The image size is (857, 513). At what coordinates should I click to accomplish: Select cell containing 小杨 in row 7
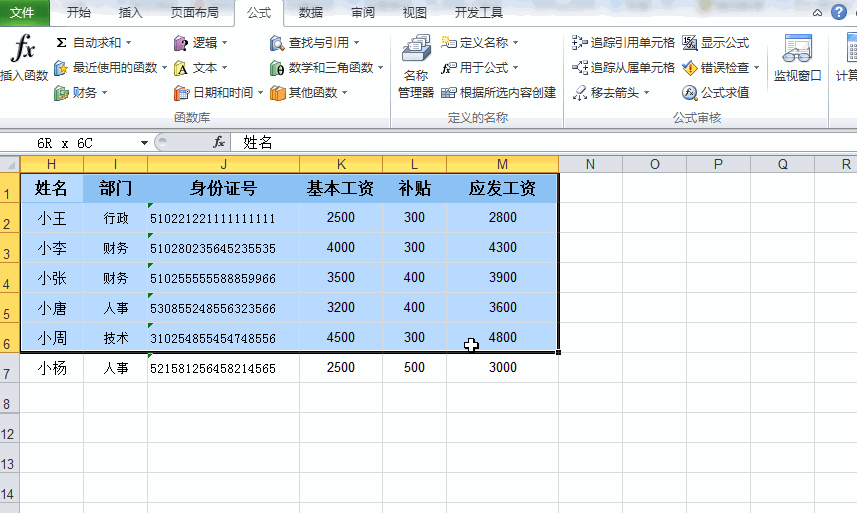coord(52,368)
